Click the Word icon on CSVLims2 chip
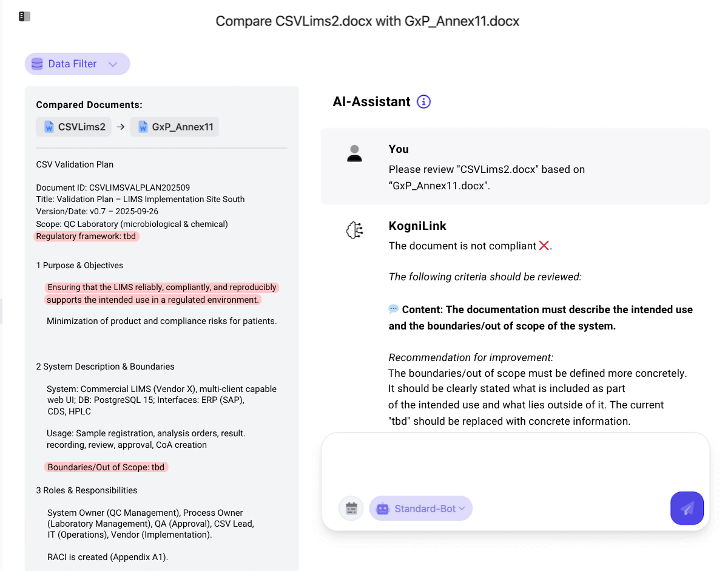This screenshot has width=728, height=571. pyautogui.click(x=48, y=127)
